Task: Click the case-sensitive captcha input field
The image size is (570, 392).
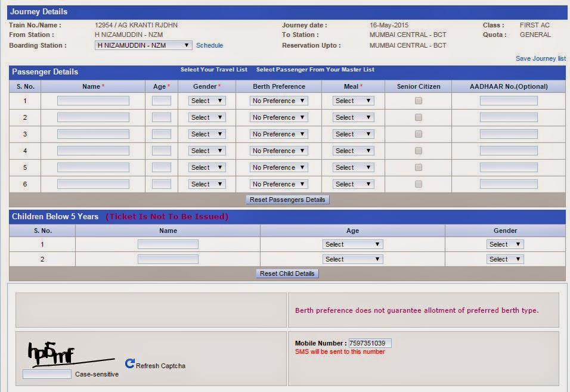Action: pos(47,374)
